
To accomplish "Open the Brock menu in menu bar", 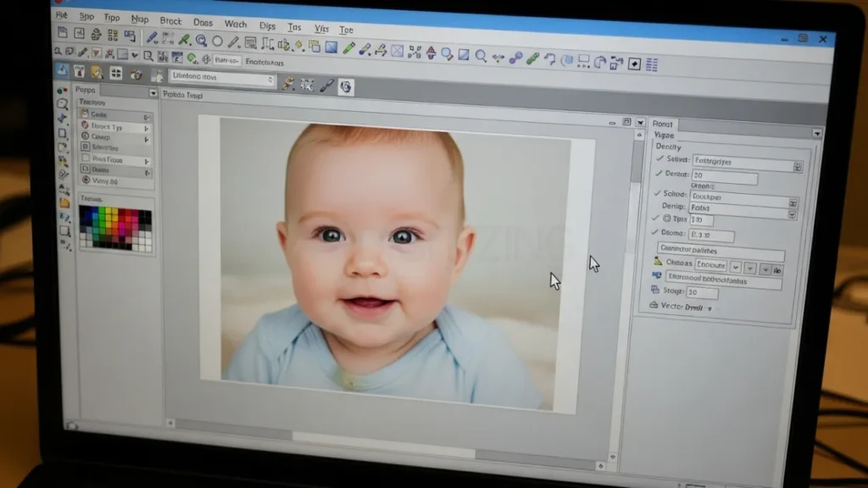I will pyautogui.click(x=170, y=21).
